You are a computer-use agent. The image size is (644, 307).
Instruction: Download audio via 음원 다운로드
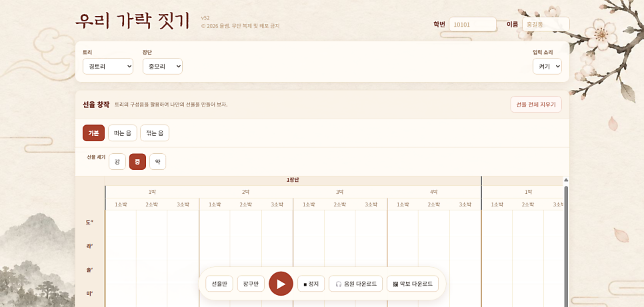(356, 284)
